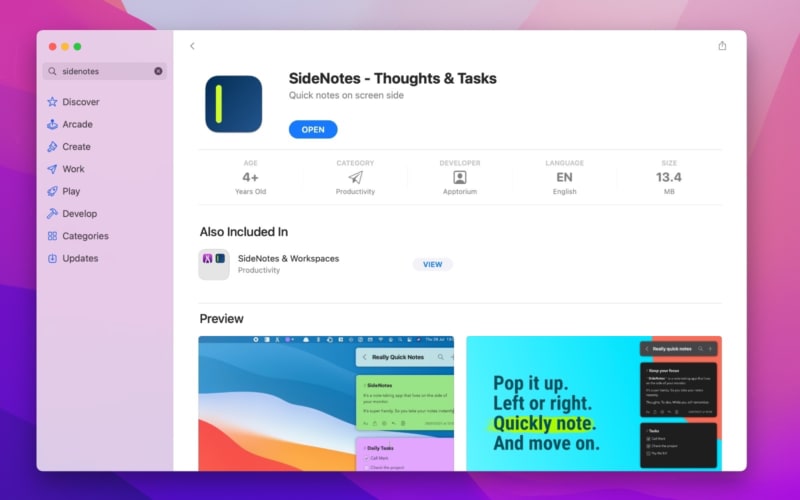Click the 'Also Included In' heading
800x500 pixels.
244,232
